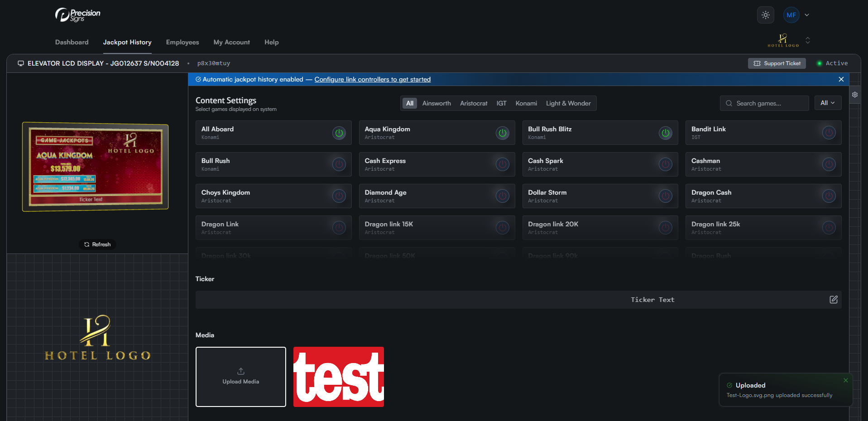Close the automatic jackpot history banner

841,79
